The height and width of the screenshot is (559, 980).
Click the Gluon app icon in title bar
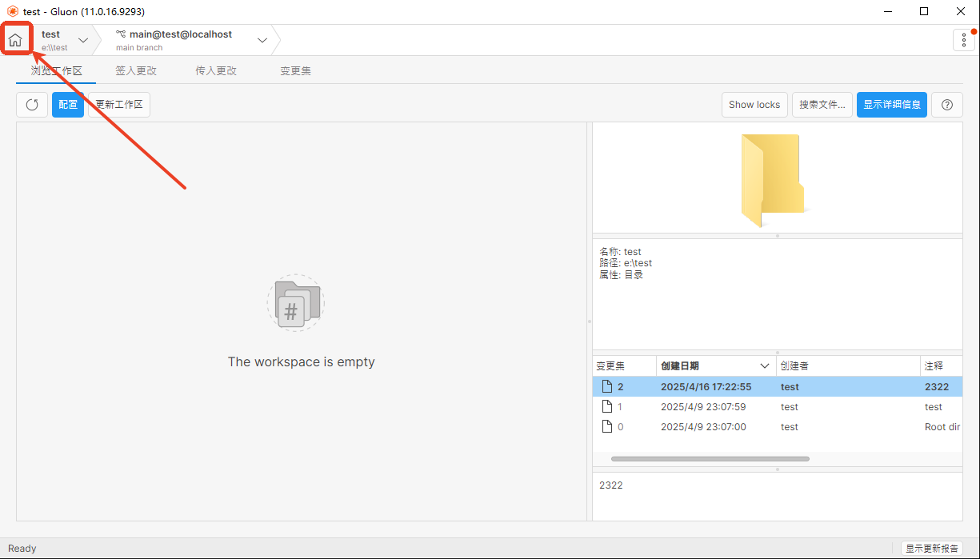coord(12,12)
